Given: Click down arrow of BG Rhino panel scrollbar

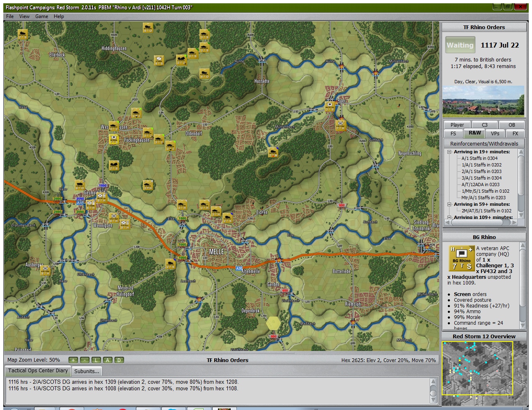Looking at the screenshot, I should [523, 326].
